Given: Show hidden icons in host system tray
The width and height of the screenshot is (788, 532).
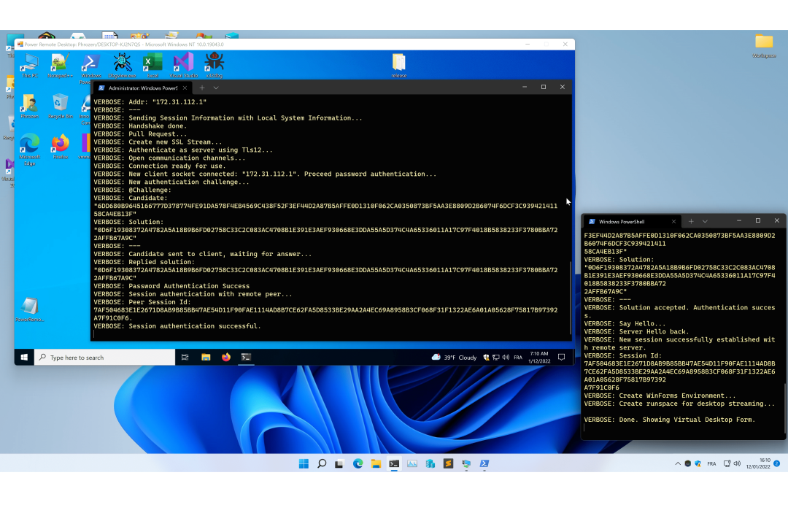Looking at the screenshot, I should click(x=677, y=463).
